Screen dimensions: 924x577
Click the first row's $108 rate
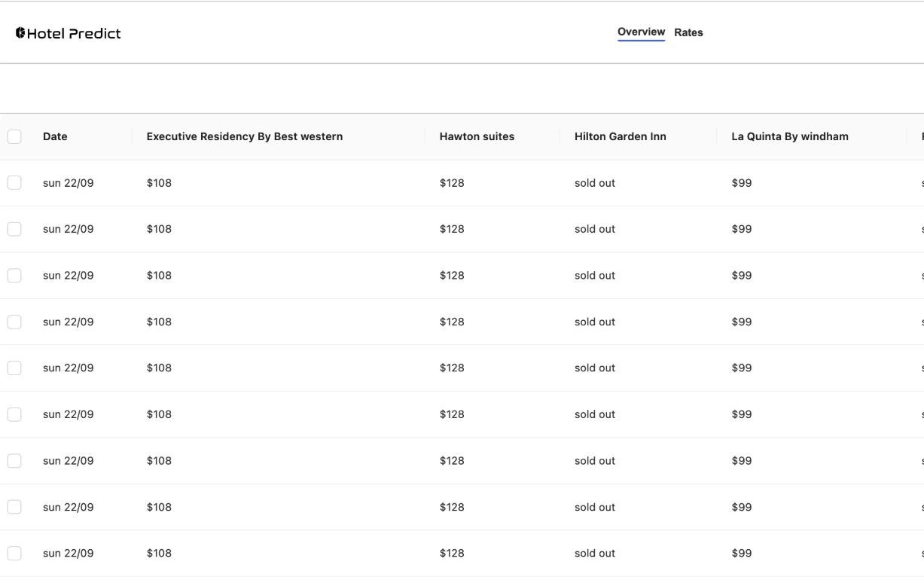tap(159, 183)
